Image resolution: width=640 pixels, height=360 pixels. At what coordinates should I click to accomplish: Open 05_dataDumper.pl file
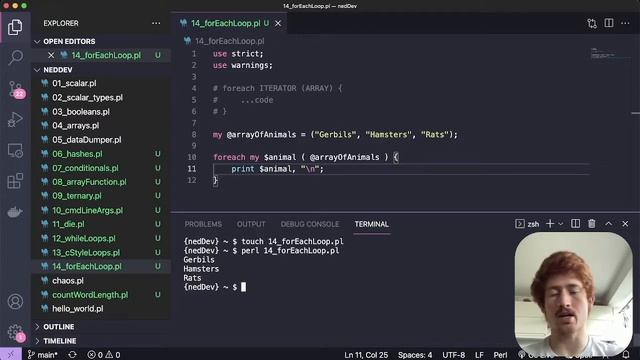coord(87,140)
